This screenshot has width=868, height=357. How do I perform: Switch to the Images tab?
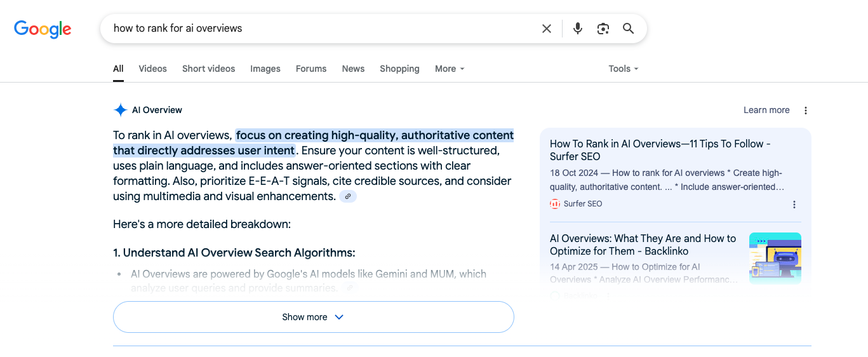coord(265,69)
